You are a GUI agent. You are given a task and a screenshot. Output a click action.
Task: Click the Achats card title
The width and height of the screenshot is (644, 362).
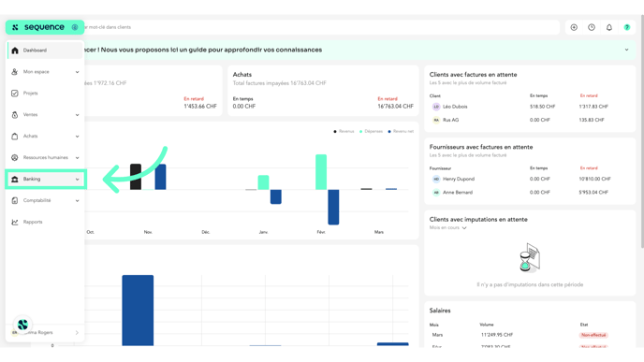[x=242, y=75]
